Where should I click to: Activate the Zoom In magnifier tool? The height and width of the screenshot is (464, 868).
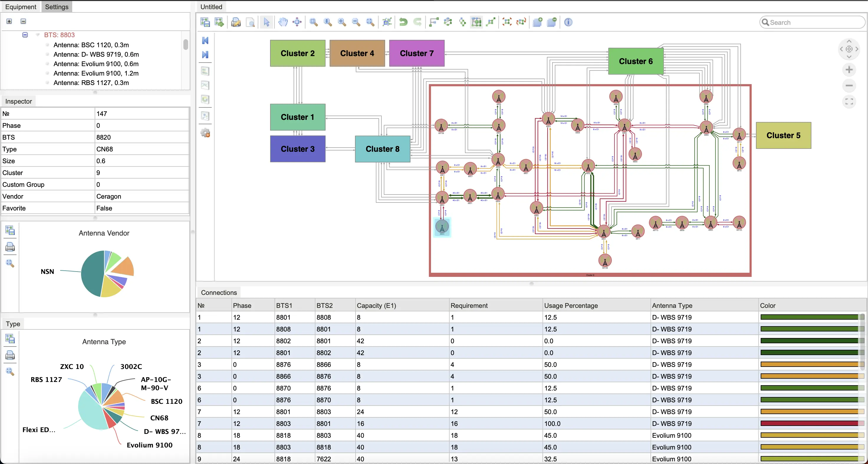341,22
